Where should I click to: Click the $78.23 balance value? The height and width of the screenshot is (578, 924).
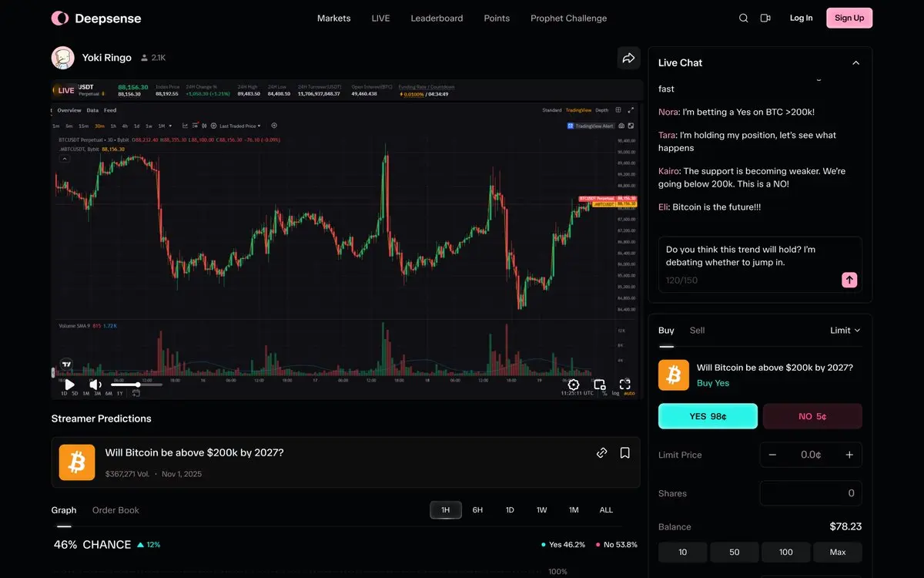(x=845, y=526)
